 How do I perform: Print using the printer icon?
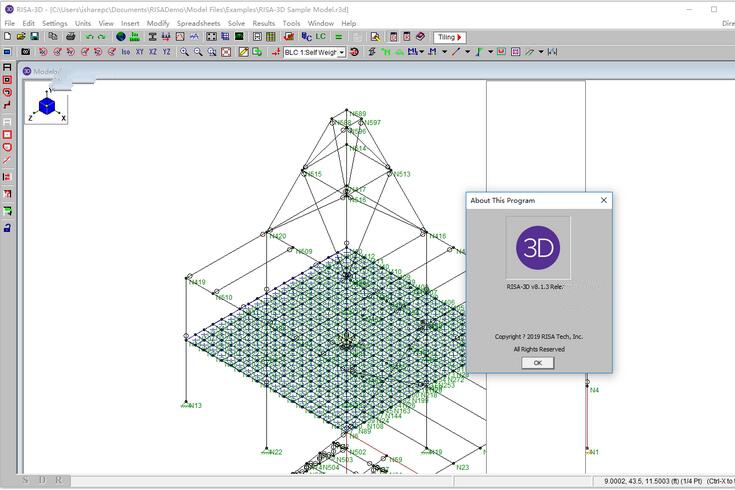(70, 36)
